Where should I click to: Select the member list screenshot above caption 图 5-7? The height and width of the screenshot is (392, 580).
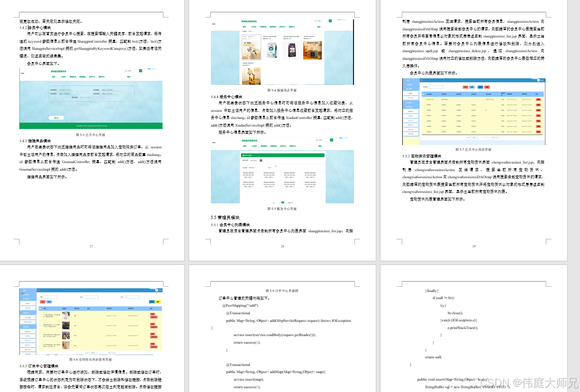click(474, 111)
